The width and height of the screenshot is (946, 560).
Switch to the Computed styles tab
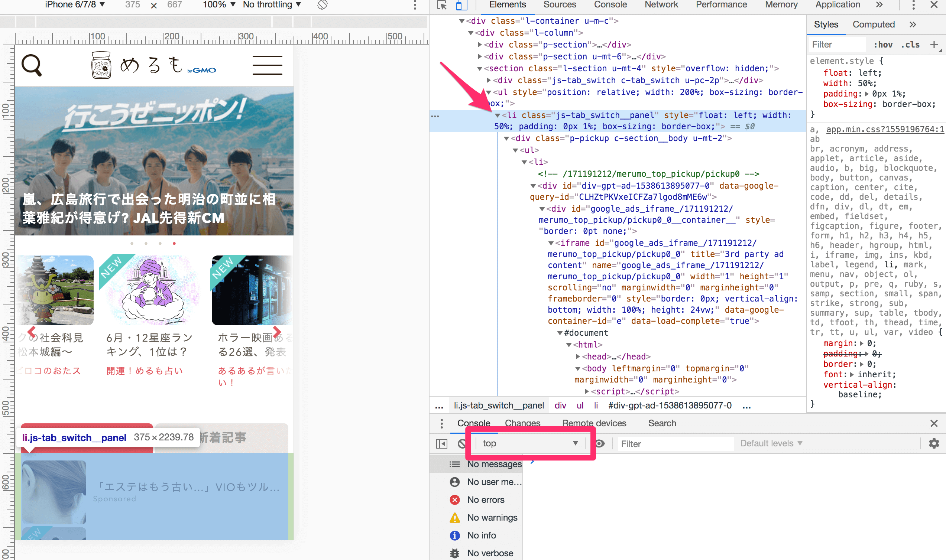click(873, 25)
